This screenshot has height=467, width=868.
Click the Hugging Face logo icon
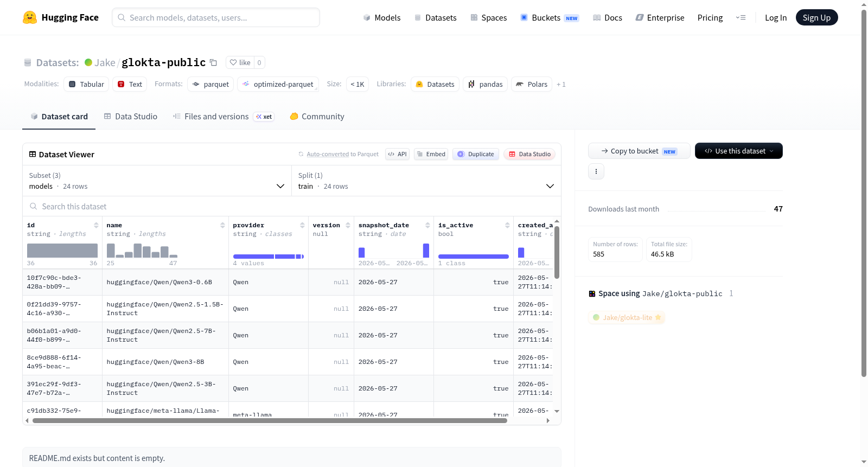[30, 17]
